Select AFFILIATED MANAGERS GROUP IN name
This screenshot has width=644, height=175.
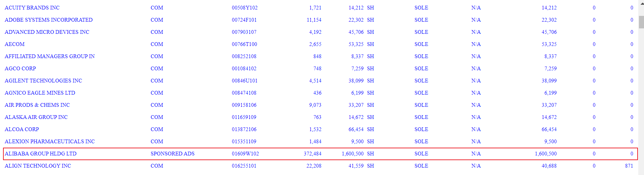coord(50,56)
